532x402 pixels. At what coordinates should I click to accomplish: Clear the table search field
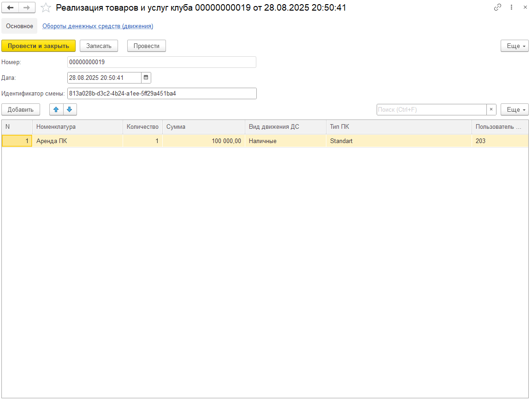[491, 109]
